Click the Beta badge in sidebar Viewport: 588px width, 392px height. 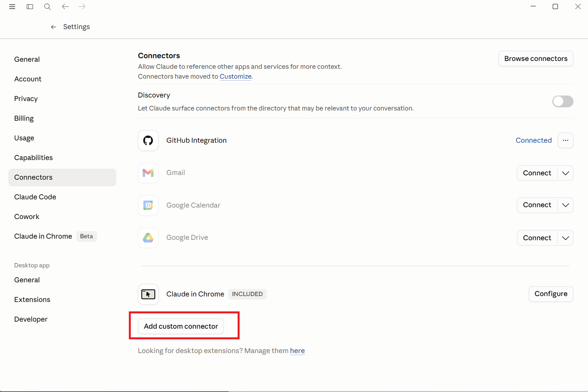tap(86, 236)
